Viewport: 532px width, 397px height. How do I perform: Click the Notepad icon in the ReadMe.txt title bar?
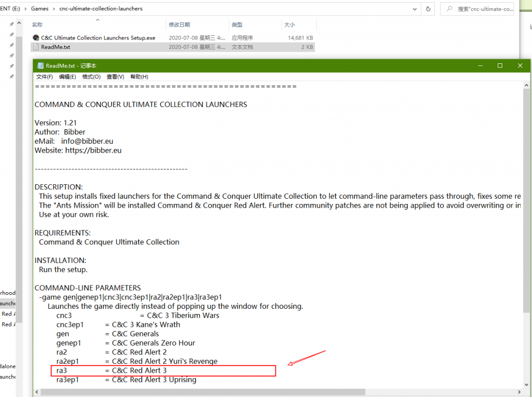(41, 65)
